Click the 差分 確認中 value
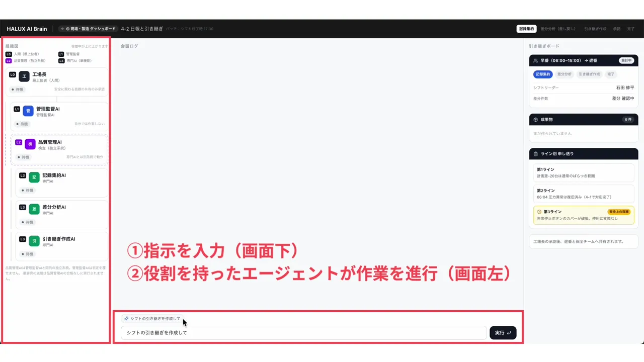The height and width of the screenshot is (362, 644). tap(623, 99)
